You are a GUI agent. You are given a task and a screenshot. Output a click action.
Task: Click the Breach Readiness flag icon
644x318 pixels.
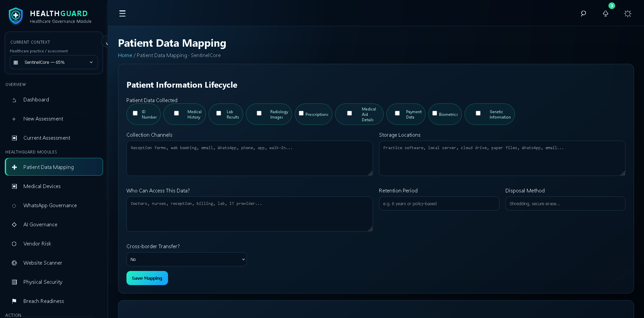coord(14,301)
